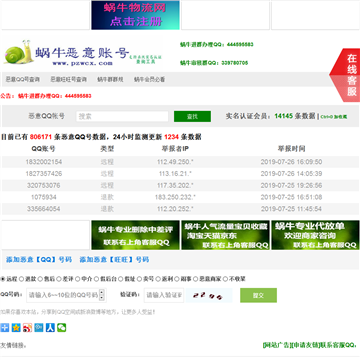
Task: Open 添加恶意【旺旺】号码 link
Action: 114,260
